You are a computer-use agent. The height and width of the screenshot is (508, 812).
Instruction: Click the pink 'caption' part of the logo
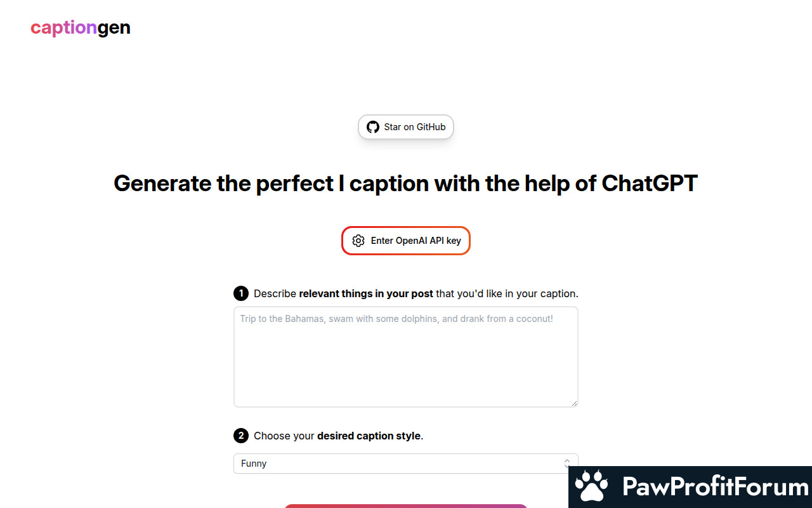[x=63, y=28]
